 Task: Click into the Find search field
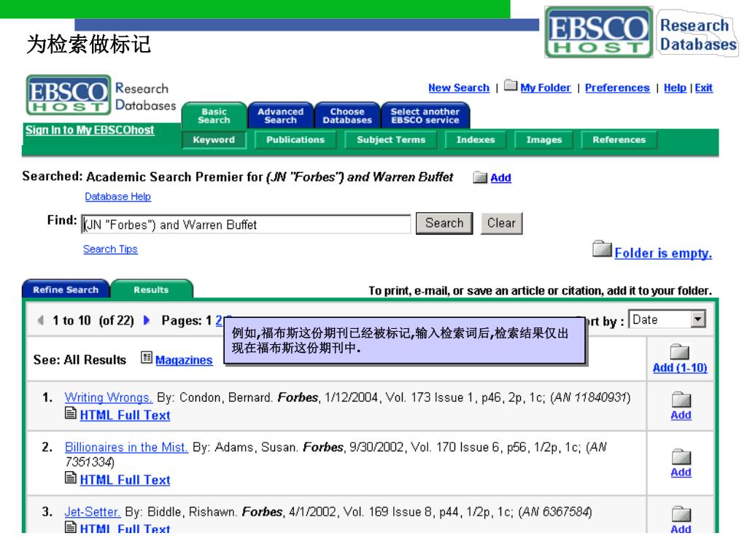[247, 225]
